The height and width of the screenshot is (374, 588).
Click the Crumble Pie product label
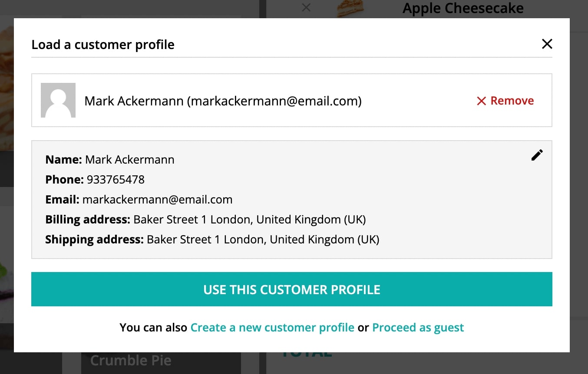point(131,360)
